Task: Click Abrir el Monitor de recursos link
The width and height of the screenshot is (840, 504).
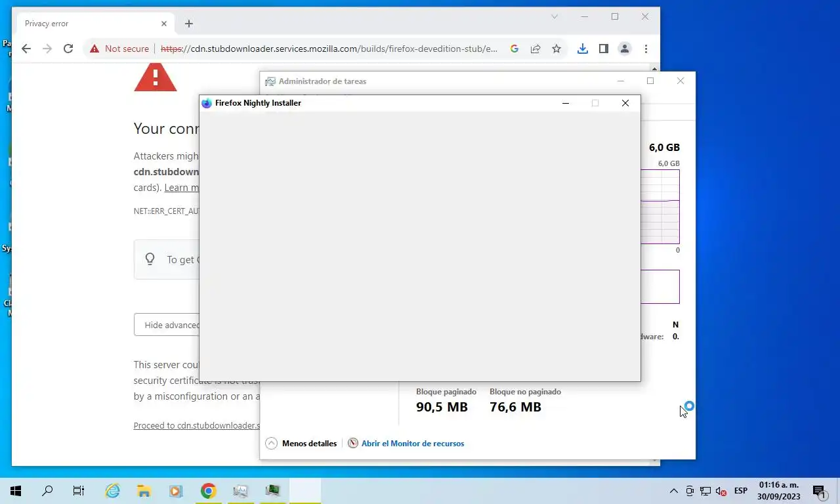Action: pos(413,444)
